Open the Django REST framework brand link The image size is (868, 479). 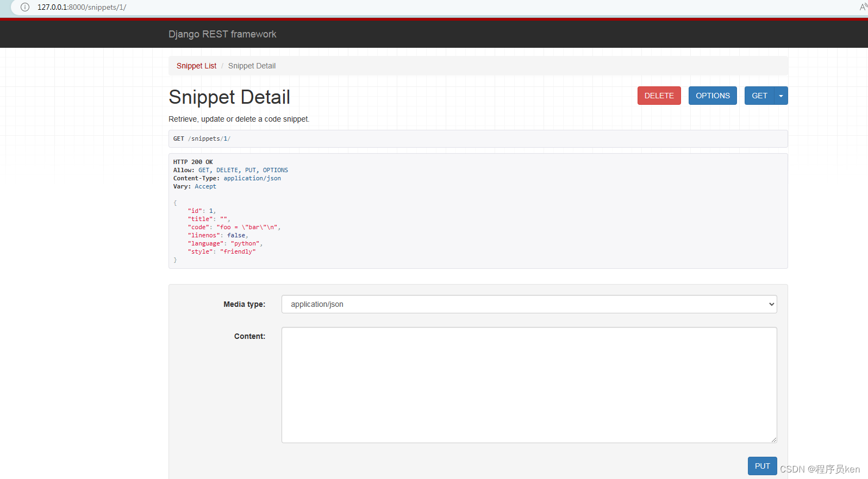[x=222, y=34]
